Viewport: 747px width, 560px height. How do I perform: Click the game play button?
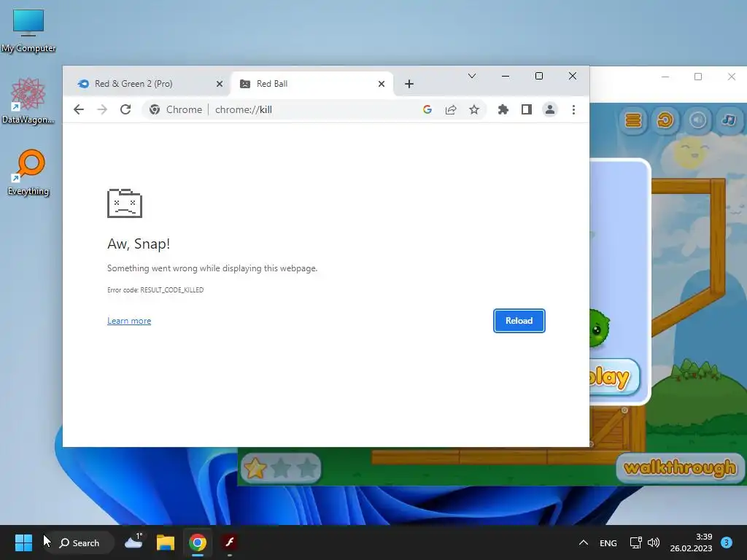pyautogui.click(x=614, y=377)
